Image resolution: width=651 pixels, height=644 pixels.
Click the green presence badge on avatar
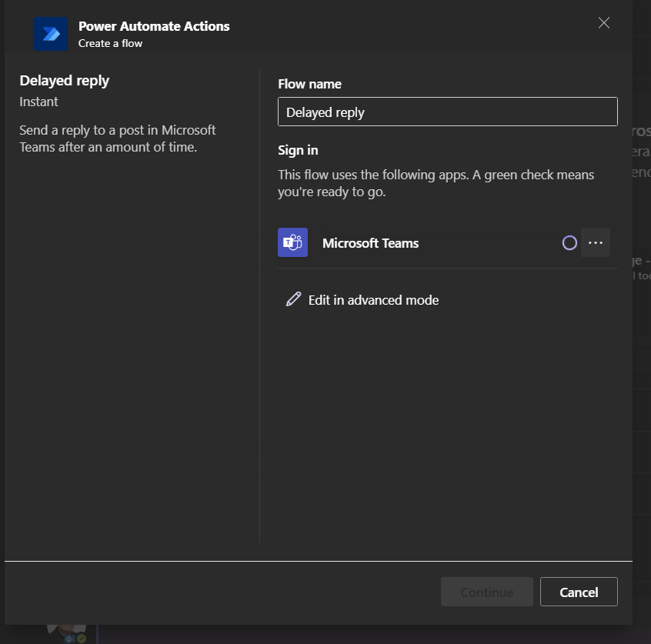tap(81, 638)
